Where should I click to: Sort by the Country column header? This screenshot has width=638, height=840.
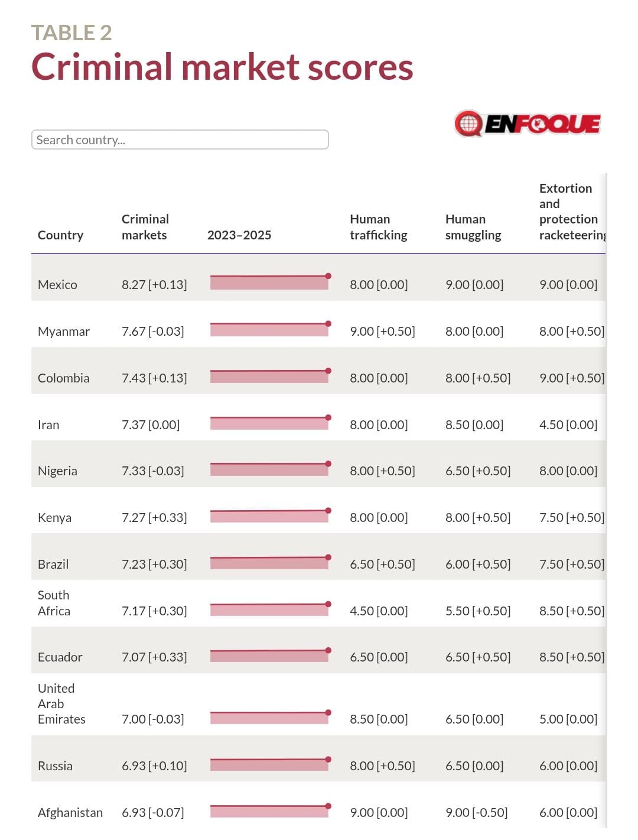pyautogui.click(x=60, y=235)
